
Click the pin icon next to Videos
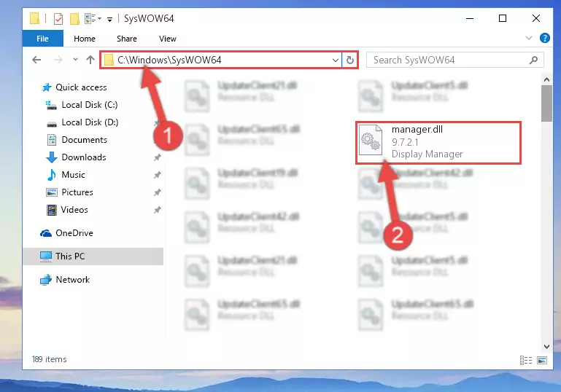157,210
